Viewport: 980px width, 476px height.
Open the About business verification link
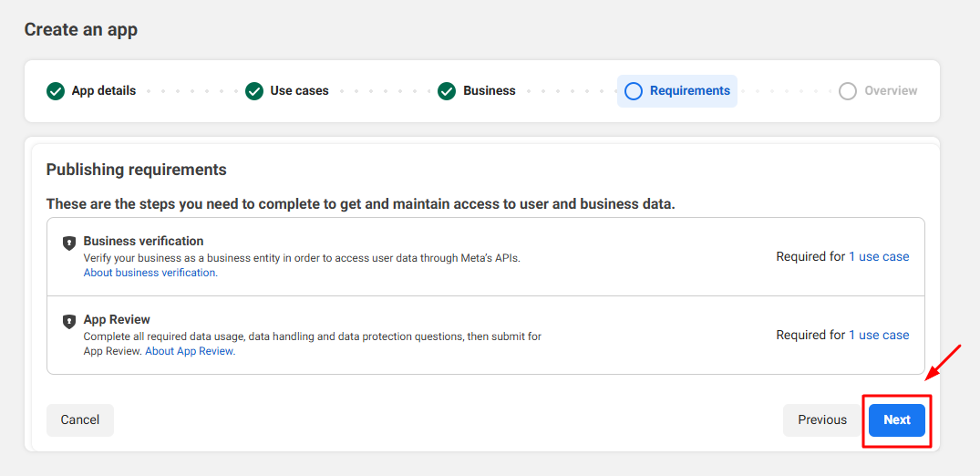(150, 273)
